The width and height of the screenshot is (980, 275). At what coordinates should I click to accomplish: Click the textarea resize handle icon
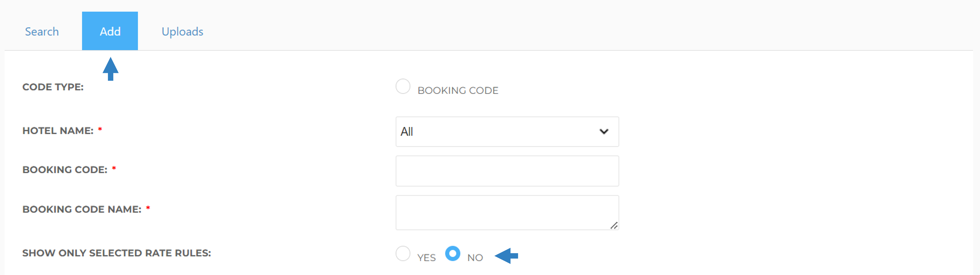614,225
